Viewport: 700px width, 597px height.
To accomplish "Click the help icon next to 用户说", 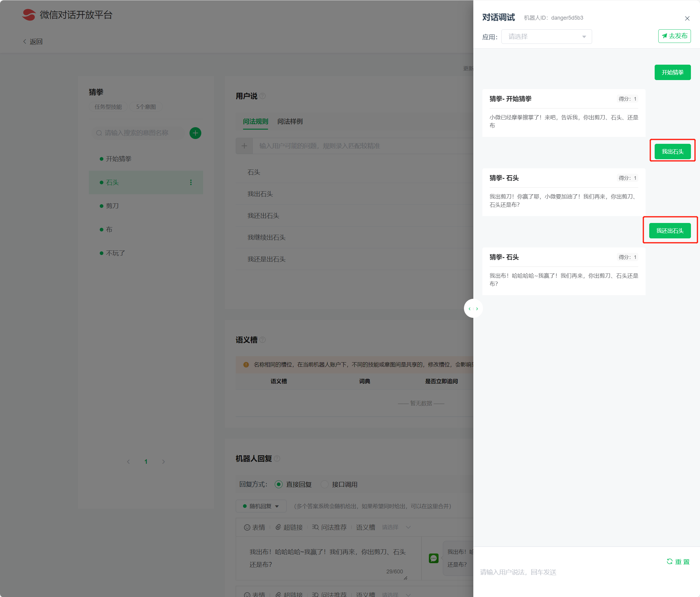I will click(x=262, y=96).
